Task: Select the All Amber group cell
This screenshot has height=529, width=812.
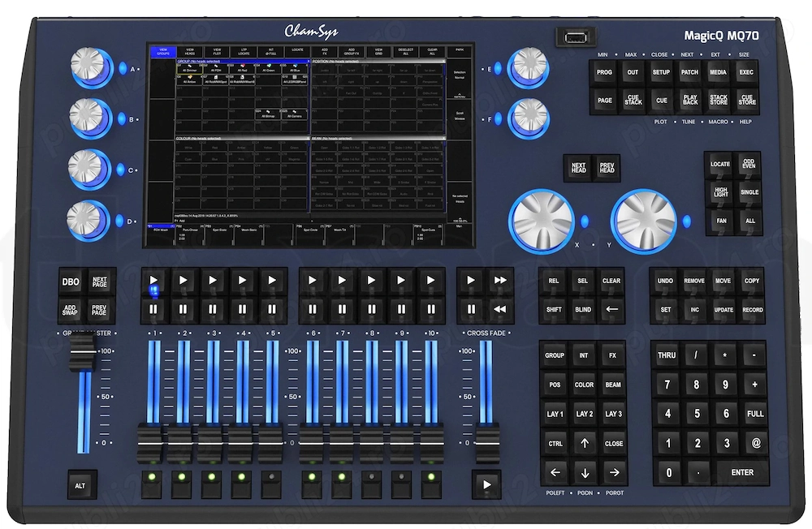Action: click(189, 80)
